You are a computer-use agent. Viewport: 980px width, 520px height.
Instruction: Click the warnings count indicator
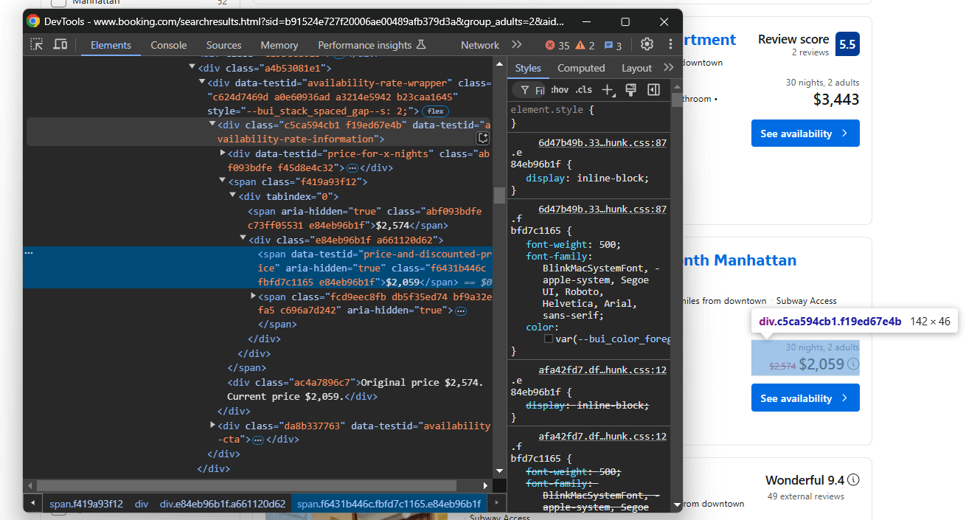tap(585, 46)
